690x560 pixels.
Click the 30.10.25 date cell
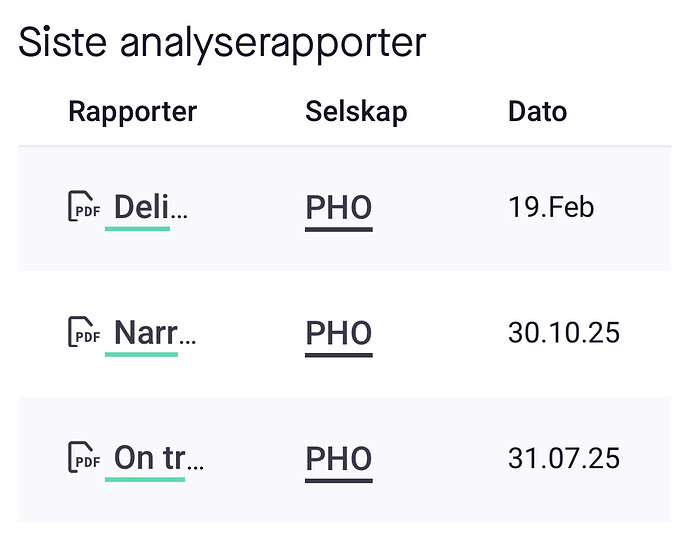(563, 333)
